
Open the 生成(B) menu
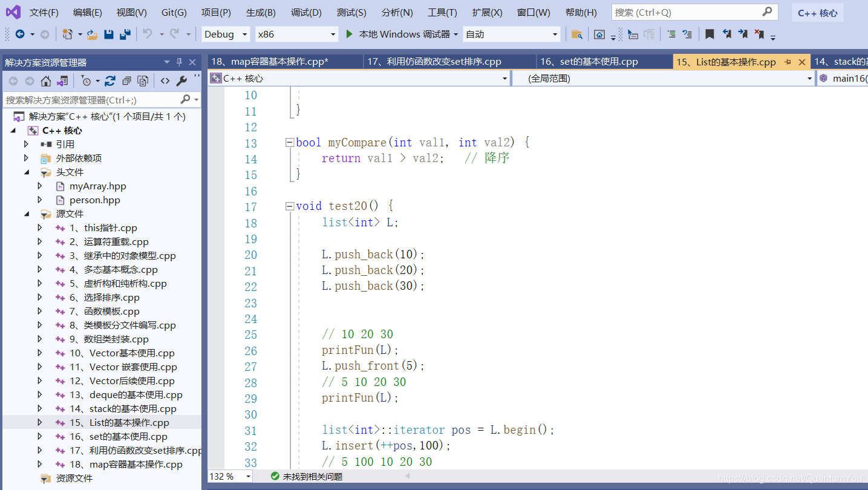click(261, 12)
